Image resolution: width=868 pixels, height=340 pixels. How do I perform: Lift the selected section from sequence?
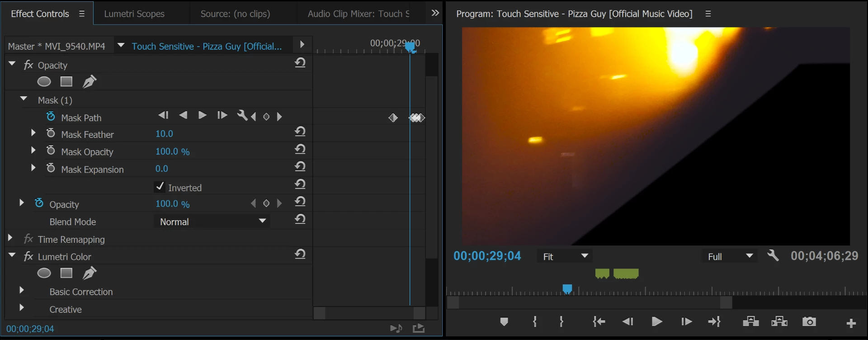[x=751, y=321]
